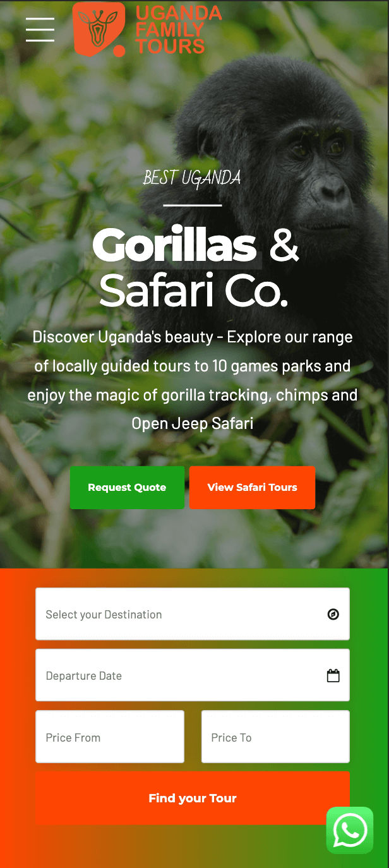Open the calendar icon for departure date

[x=333, y=675]
